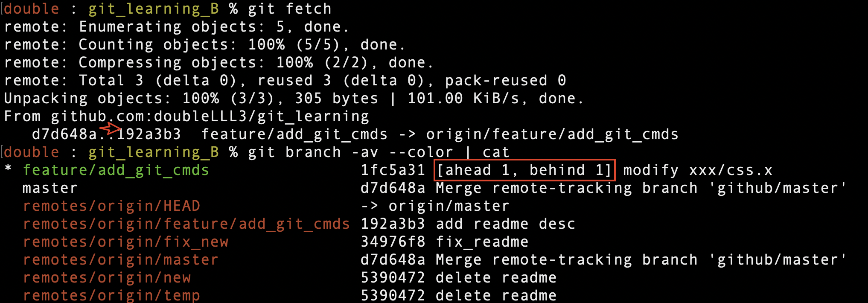This screenshot has height=303, width=868.
Task: Click the git branch -av --color command
Action: click(x=350, y=152)
